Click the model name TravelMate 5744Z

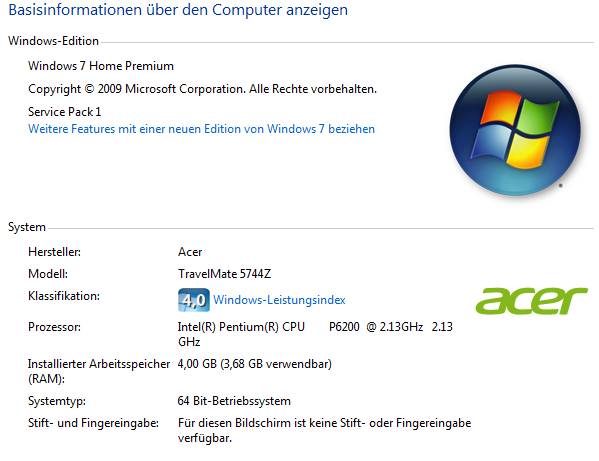pyautogui.click(x=224, y=274)
